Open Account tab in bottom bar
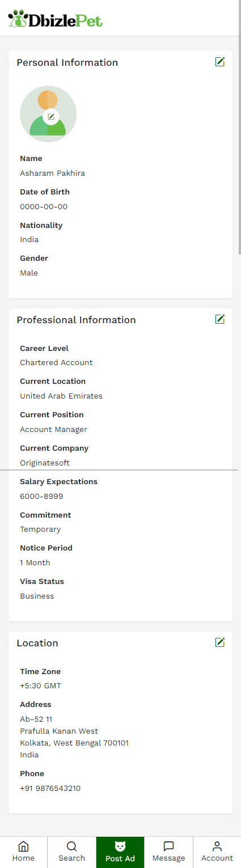 [x=217, y=852]
